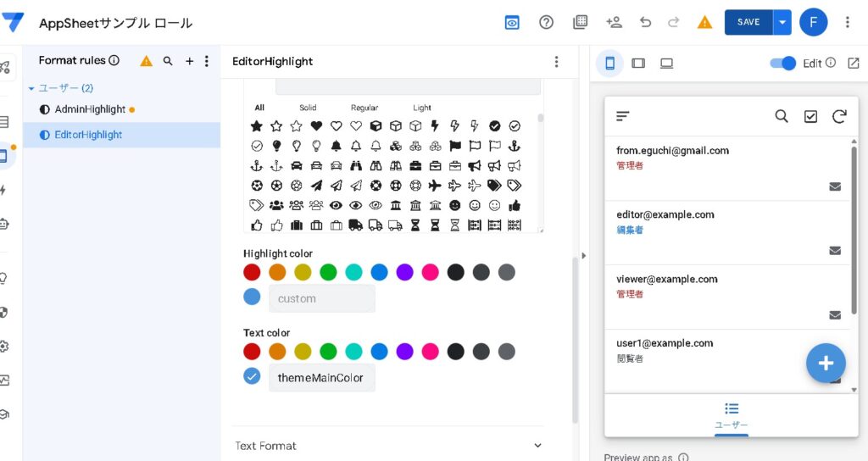Click the SAVE button

pyautogui.click(x=748, y=23)
